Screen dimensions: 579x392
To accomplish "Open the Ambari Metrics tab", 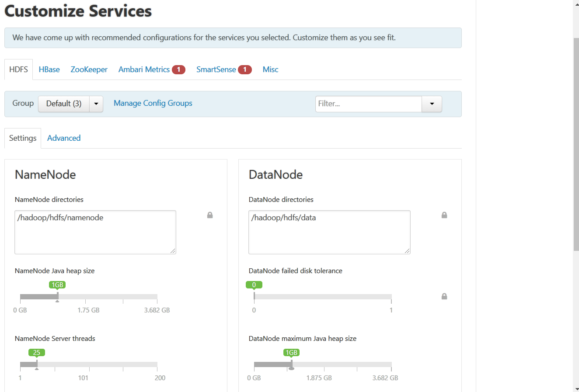I will pos(144,69).
